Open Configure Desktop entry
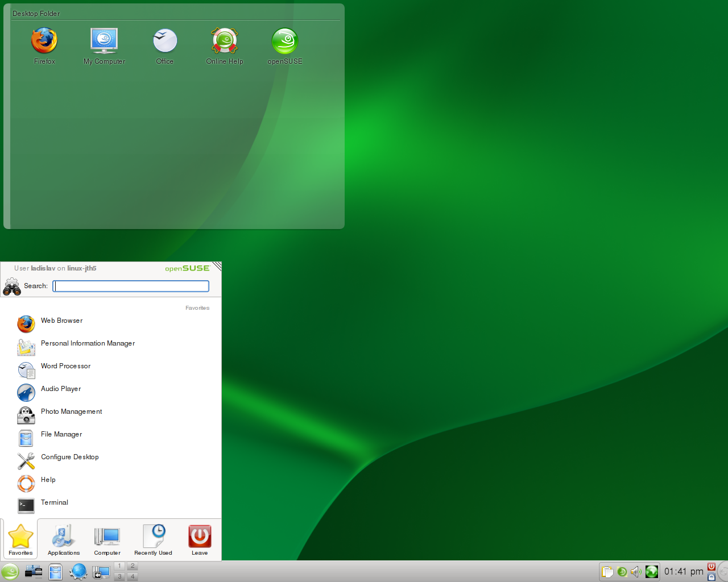 pyautogui.click(x=111, y=460)
